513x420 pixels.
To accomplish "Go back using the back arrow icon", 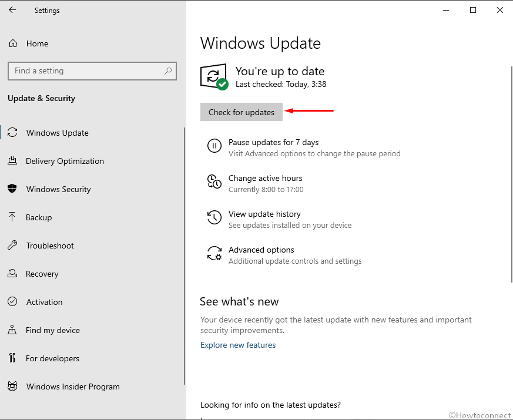I will coord(12,10).
